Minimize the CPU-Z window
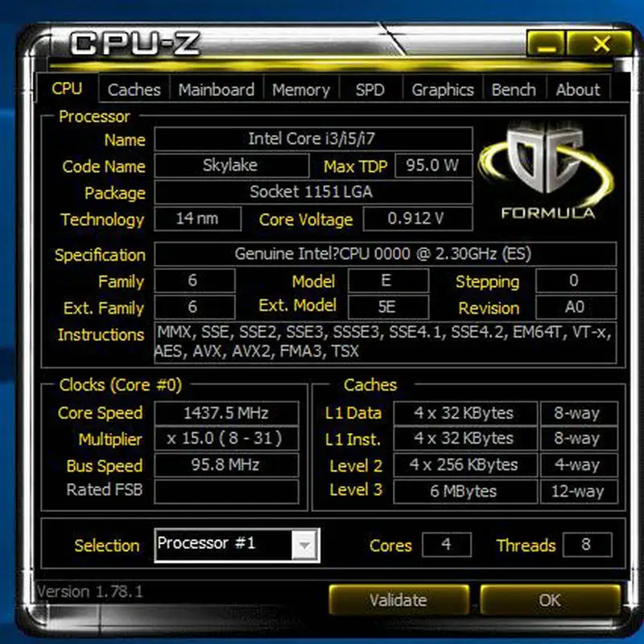 pos(547,43)
